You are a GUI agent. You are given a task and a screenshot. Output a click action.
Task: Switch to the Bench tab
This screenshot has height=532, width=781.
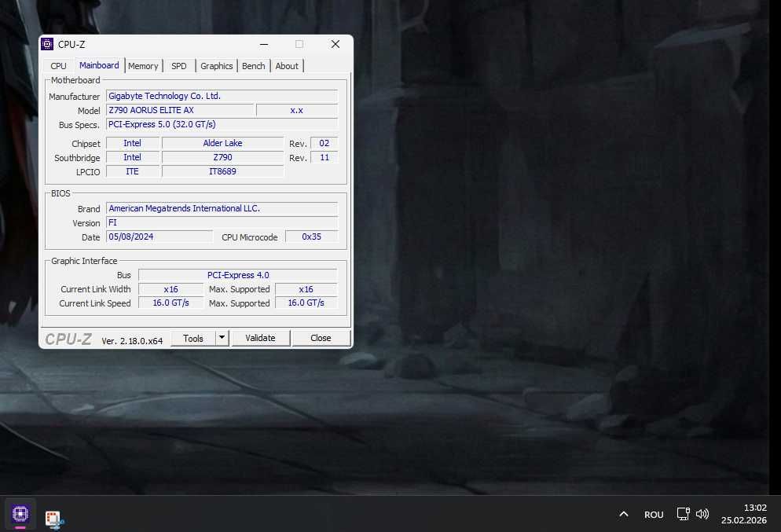[254, 66]
